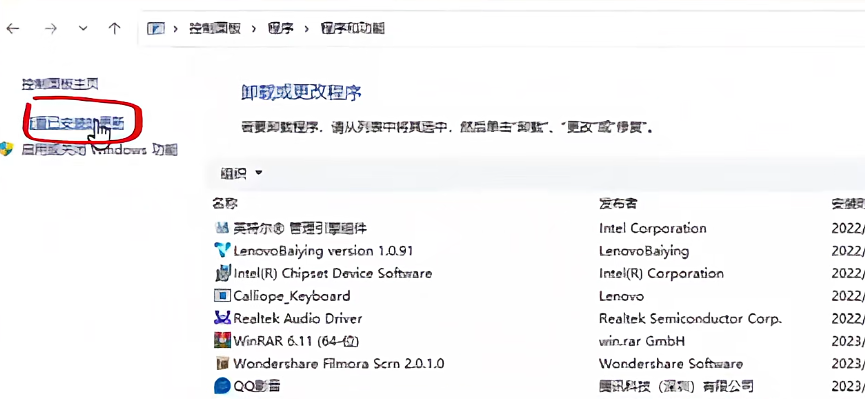Open 控制面板主页 link in sidebar
The width and height of the screenshot is (865, 399).
(60, 84)
